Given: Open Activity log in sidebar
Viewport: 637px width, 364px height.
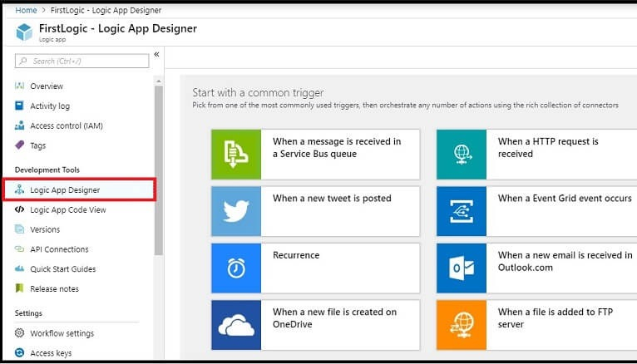Looking at the screenshot, I should coord(50,106).
